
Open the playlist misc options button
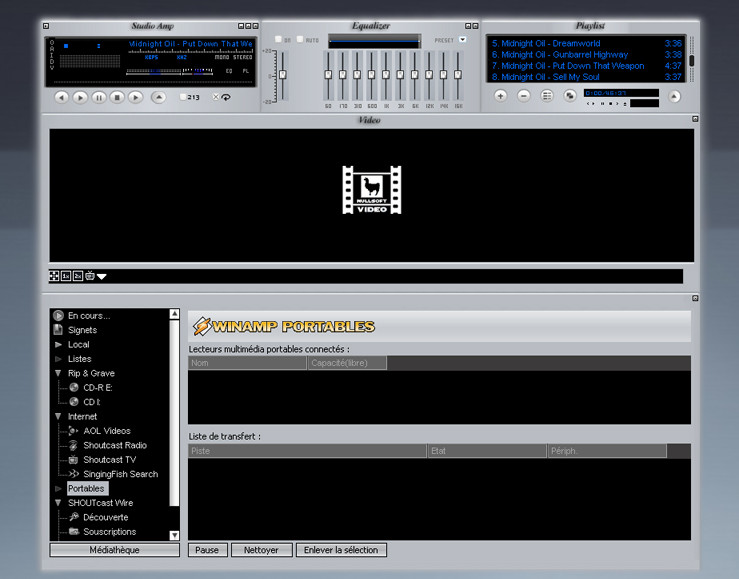coord(570,96)
